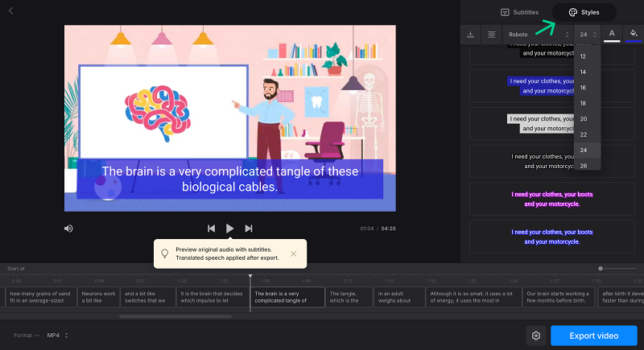Close the preview audio tooltip

[x=293, y=253]
